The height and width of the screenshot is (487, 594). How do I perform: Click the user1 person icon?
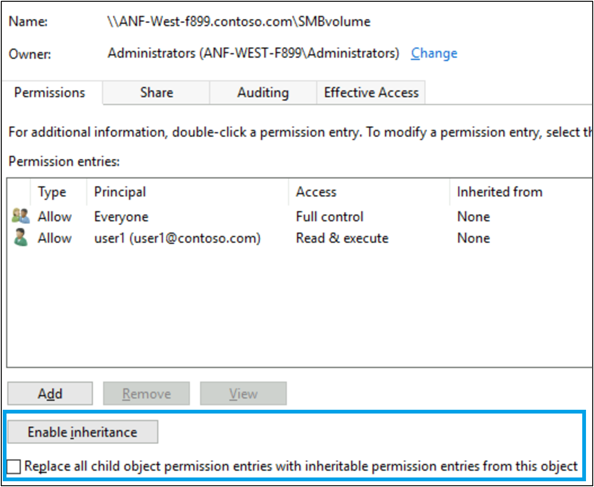(20, 237)
